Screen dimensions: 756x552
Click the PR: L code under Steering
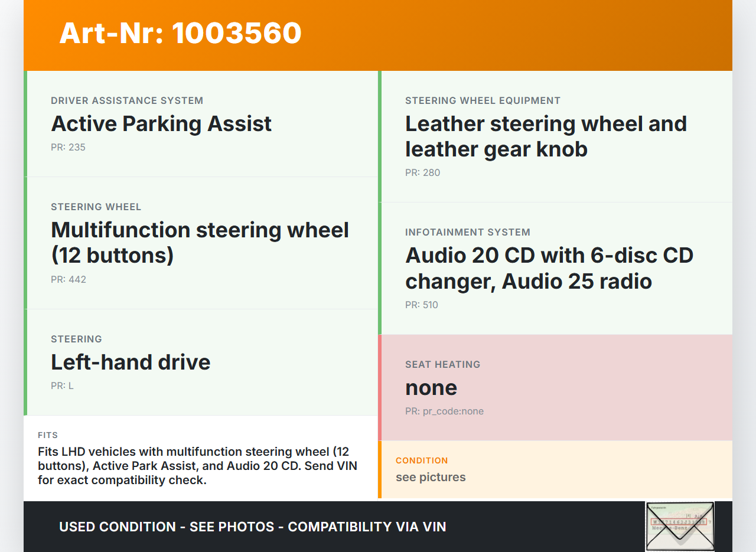tap(62, 386)
